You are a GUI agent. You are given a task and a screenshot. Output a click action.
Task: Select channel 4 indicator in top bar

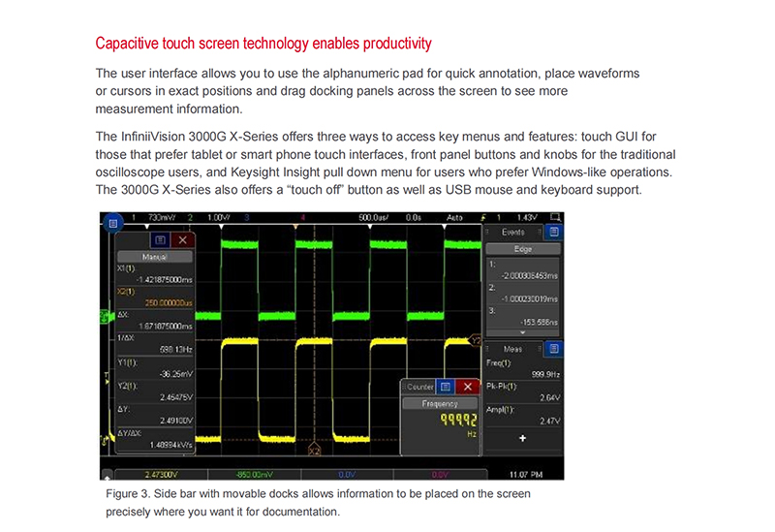[x=303, y=217]
